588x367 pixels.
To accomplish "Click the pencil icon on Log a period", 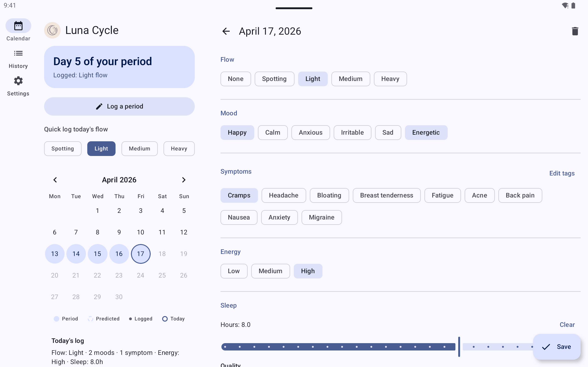I will pos(99,106).
